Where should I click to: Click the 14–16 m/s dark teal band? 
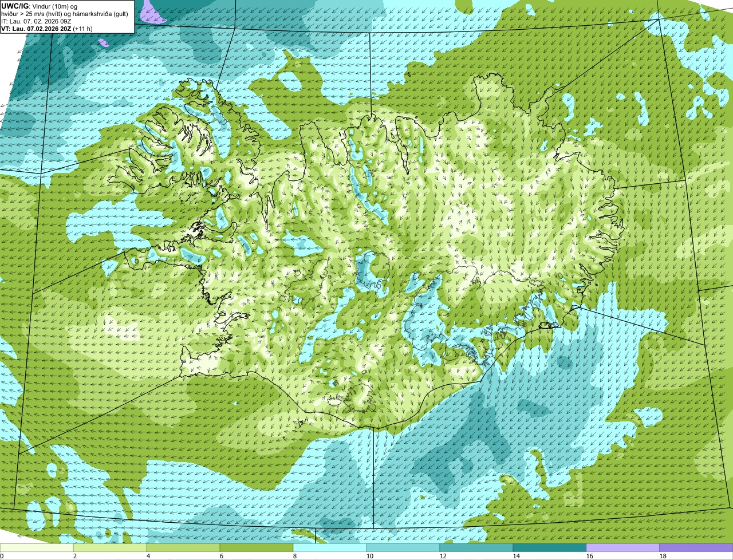[x=550, y=548]
